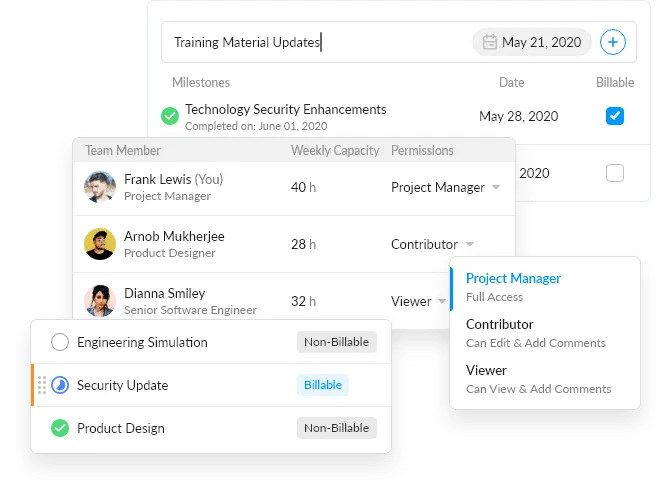This screenshot has height=496, width=671.
Task: Click the Billable tag on Security Update
Action: pyautogui.click(x=322, y=385)
